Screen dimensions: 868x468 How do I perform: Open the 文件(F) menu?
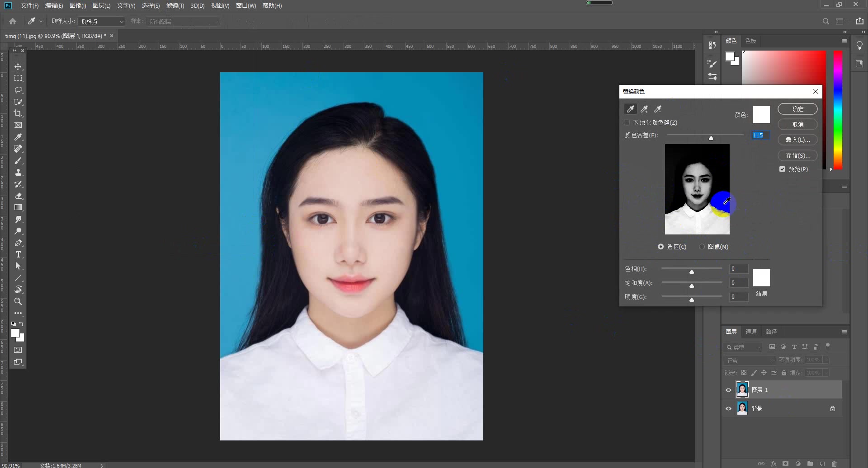pos(29,5)
